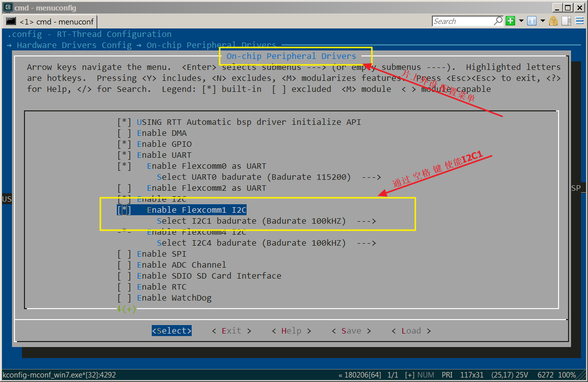
Task: Click the active console number icon
Action: click(532, 21)
